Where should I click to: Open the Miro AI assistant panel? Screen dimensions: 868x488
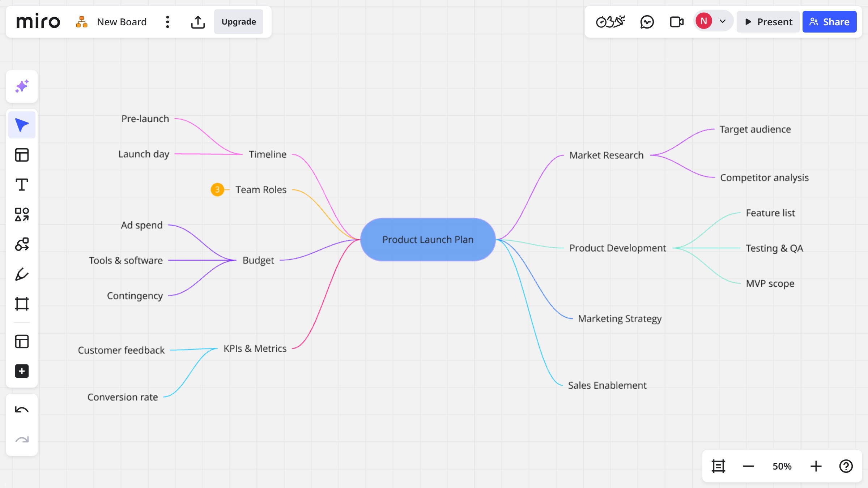[22, 86]
